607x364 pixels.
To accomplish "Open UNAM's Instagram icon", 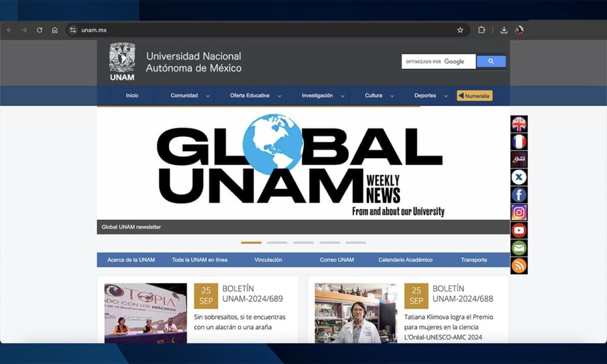I will 519,213.
